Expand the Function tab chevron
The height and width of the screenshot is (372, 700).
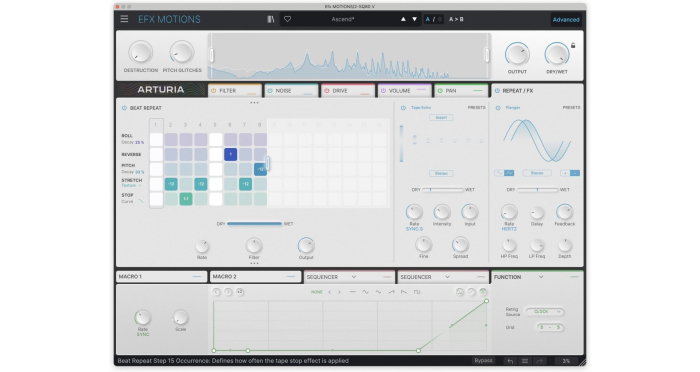[x=541, y=277]
